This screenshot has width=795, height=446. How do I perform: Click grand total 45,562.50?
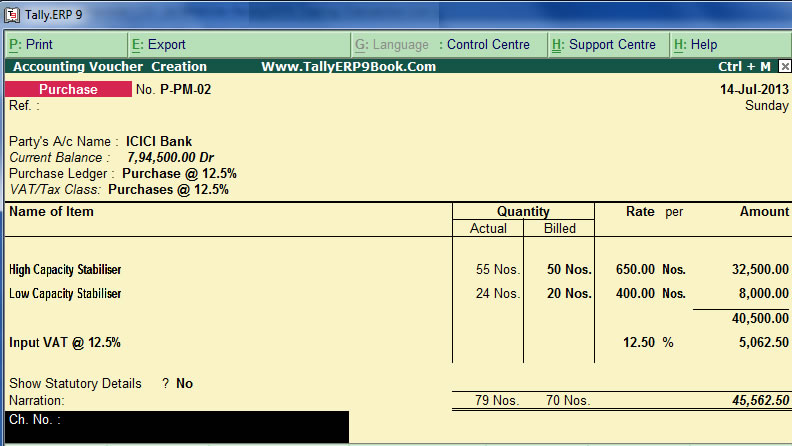(761, 400)
